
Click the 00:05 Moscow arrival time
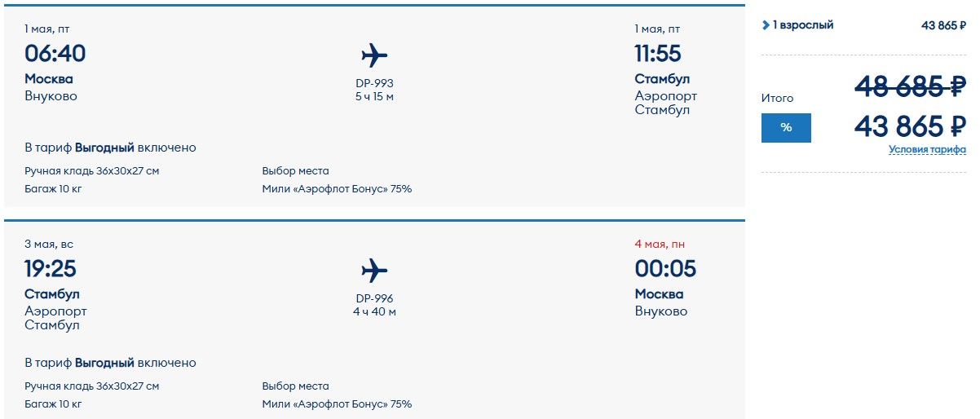665,269
